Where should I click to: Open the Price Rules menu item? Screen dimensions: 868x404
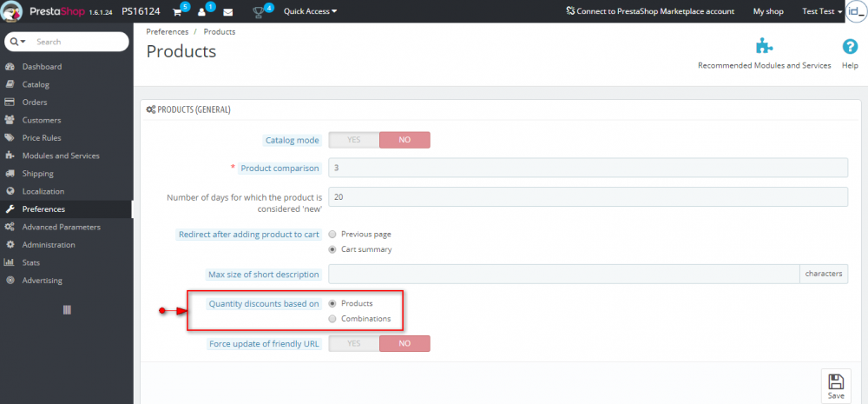click(42, 138)
